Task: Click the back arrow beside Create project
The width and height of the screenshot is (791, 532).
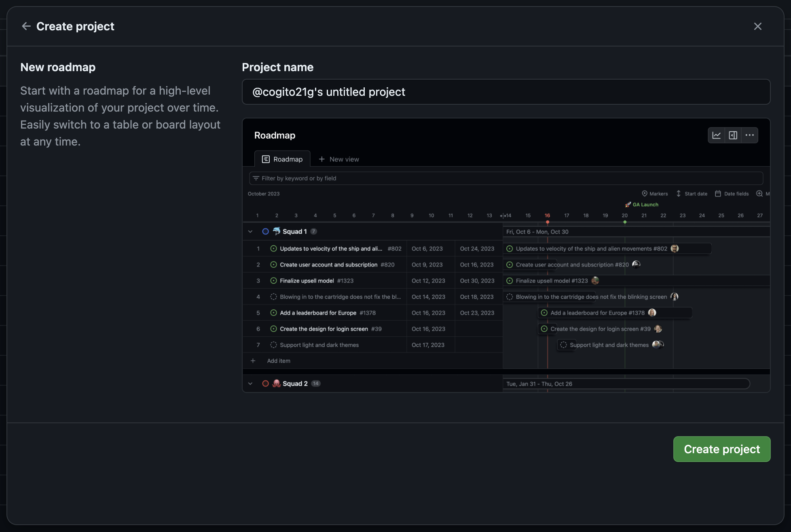Action: click(26, 26)
